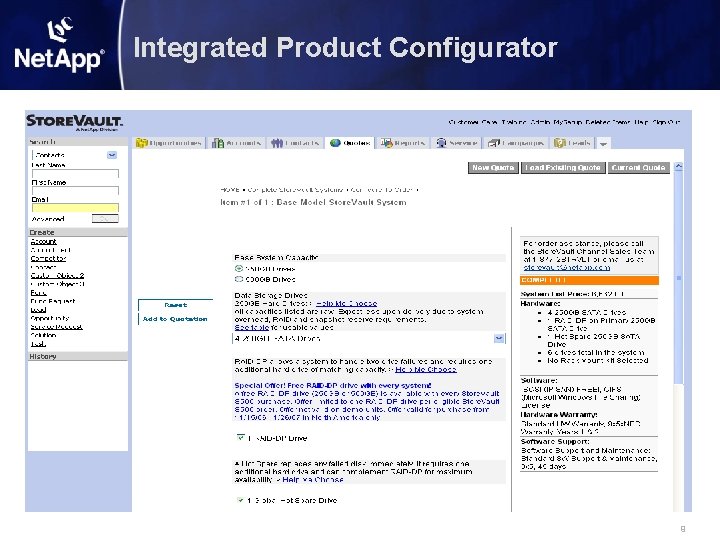Click the New Quote button
This screenshot has width=720, height=540.
493,168
